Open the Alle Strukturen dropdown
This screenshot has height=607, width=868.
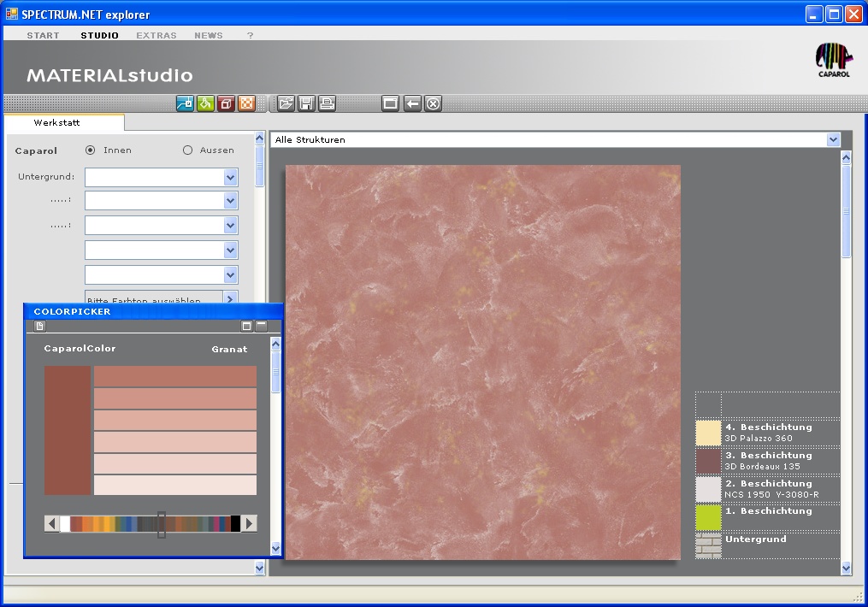(833, 139)
